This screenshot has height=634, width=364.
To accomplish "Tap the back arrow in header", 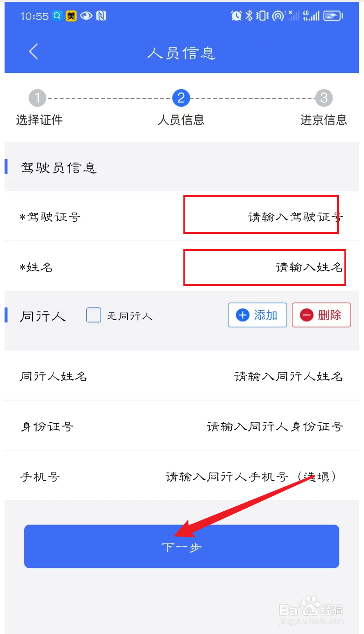I will tap(33, 52).
